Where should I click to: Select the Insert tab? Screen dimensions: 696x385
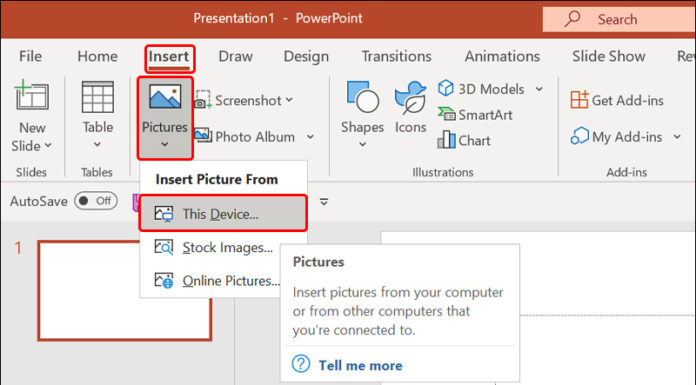169,56
